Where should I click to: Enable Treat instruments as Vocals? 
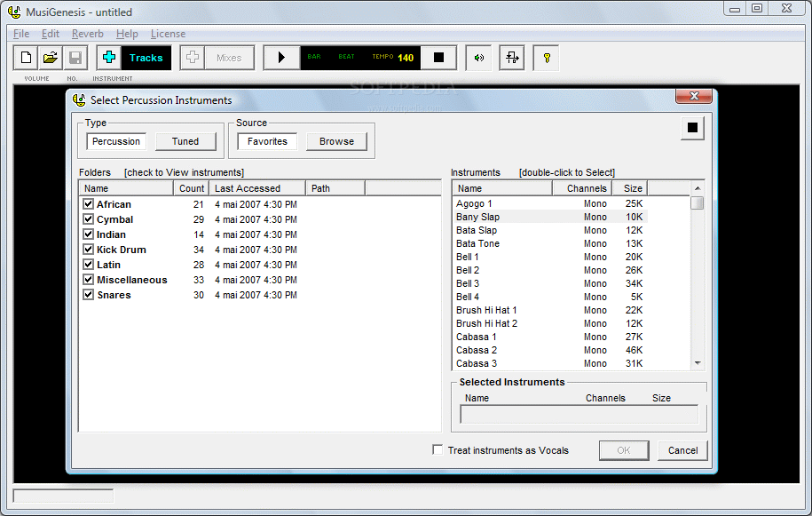tap(438, 449)
